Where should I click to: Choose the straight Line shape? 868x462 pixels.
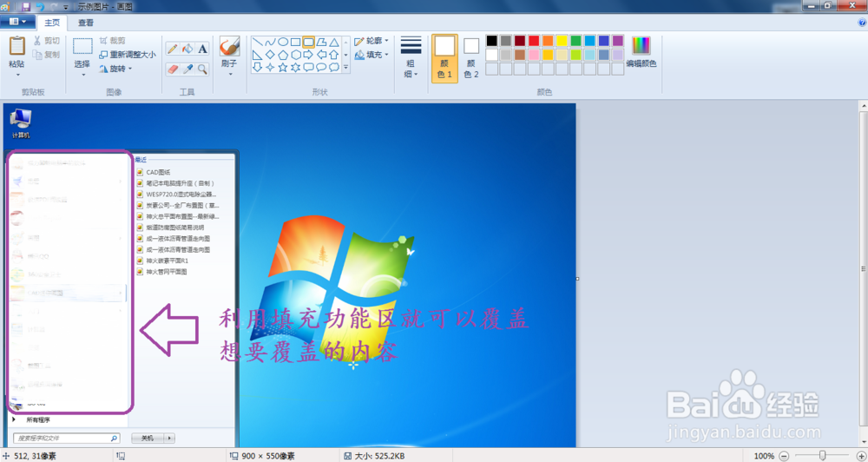coord(258,42)
